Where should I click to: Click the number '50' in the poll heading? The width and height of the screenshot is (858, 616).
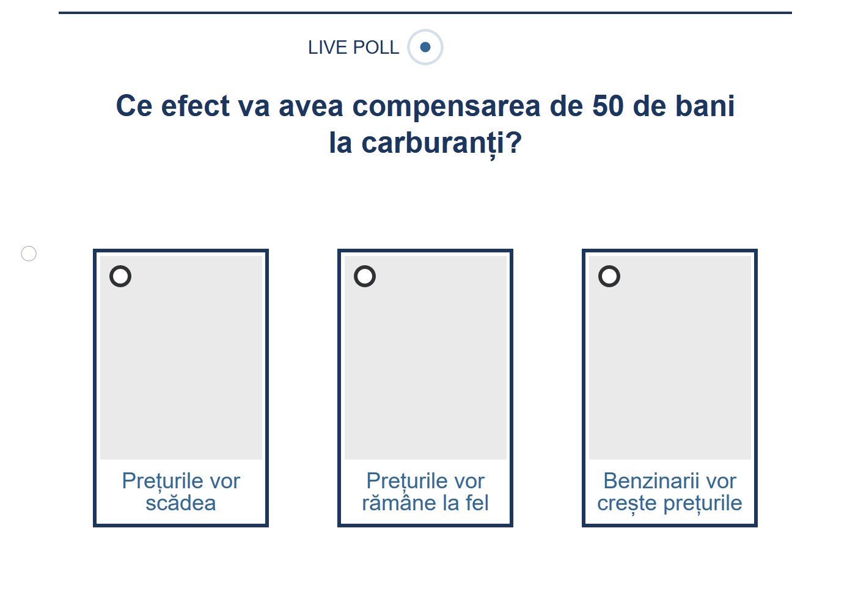tap(608, 106)
